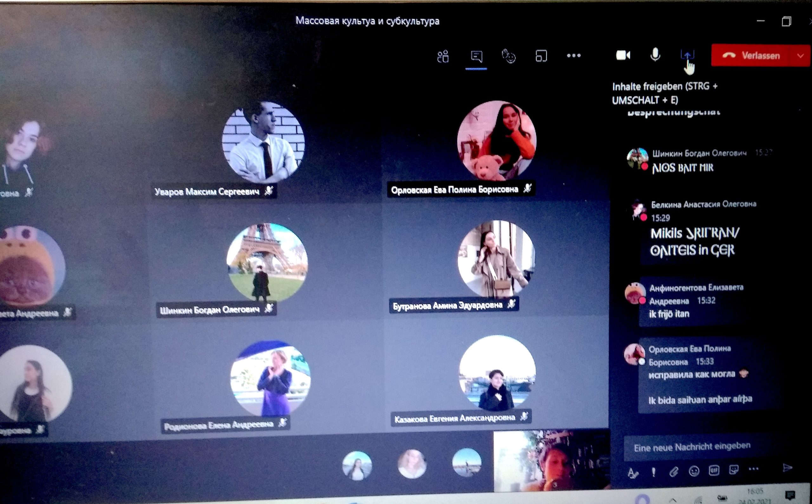Toggle the camera on or off
This screenshot has height=504, width=812.
(x=623, y=55)
